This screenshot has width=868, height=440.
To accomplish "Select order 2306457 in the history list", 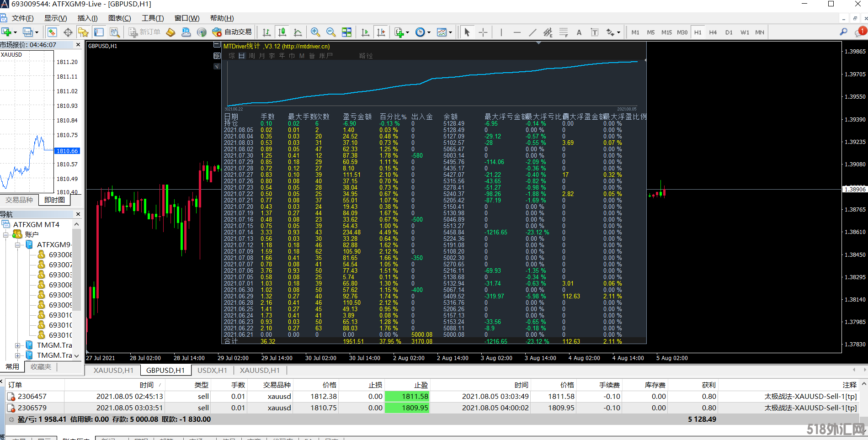I will coord(32,397).
